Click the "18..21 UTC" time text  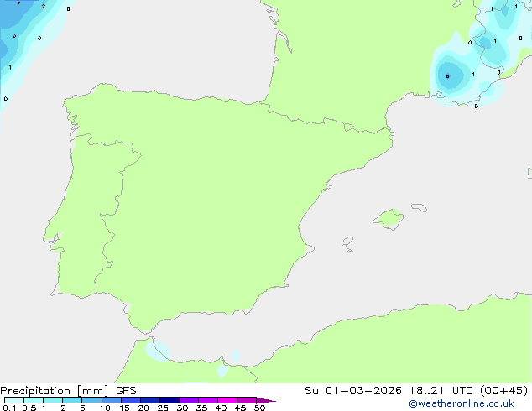tap(441, 391)
